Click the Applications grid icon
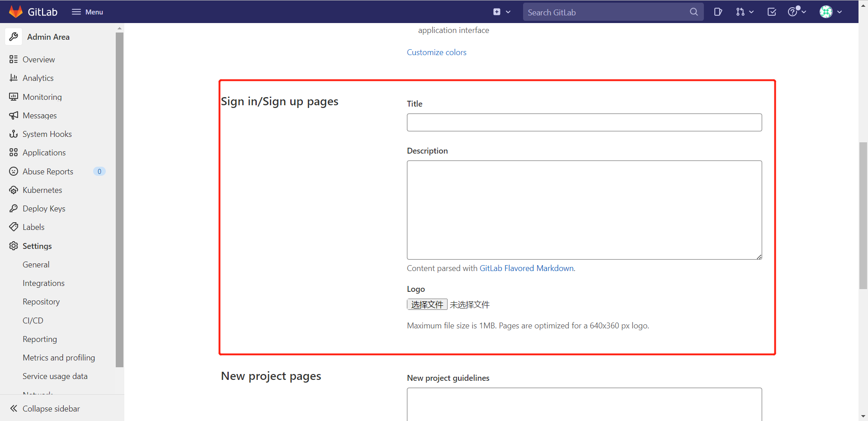Screen dimensions: 868x421 pyautogui.click(x=14, y=152)
